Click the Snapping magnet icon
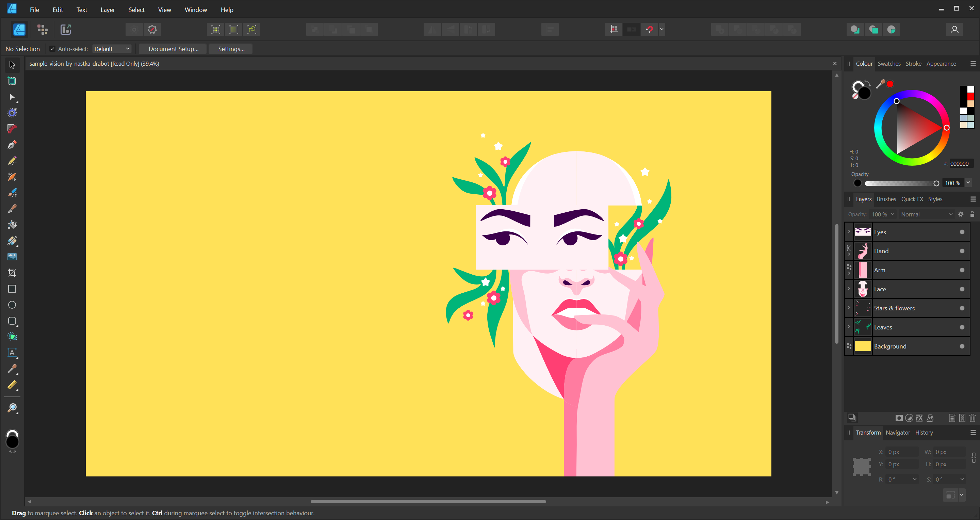The width and height of the screenshot is (980, 520). pos(649,29)
